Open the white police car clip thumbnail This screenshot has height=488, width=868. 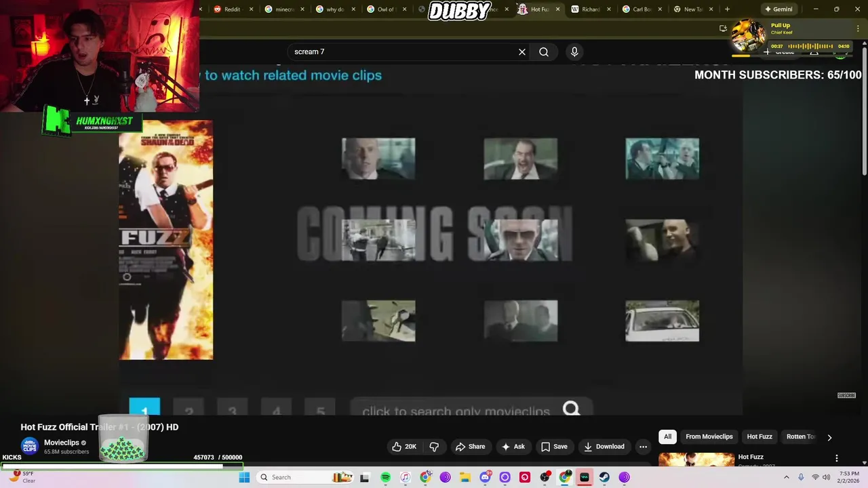click(662, 321)
